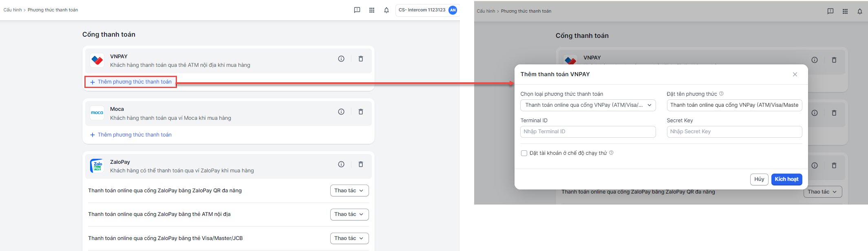
Task: Click help icon beside Đặt tên phương thức
Action: tap(721, 94)
